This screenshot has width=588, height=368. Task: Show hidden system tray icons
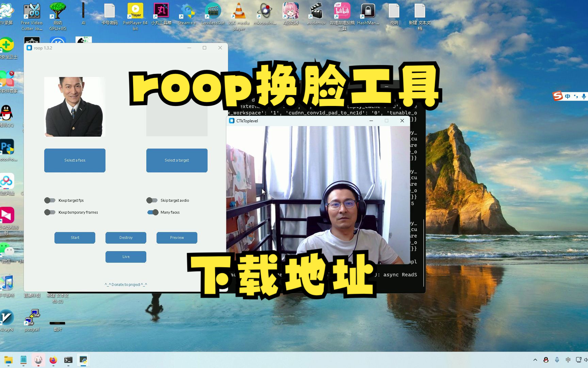[x=535, y=360]
